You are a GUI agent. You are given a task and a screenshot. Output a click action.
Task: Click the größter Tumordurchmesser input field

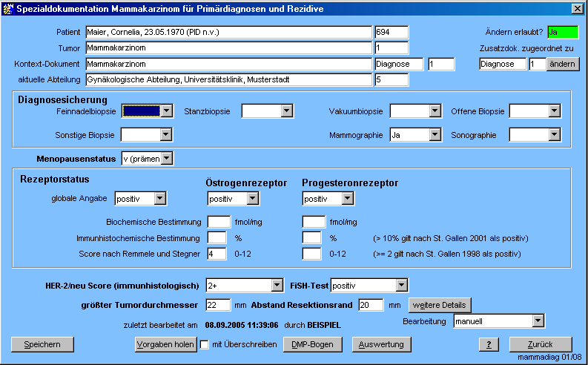[218, 305]
